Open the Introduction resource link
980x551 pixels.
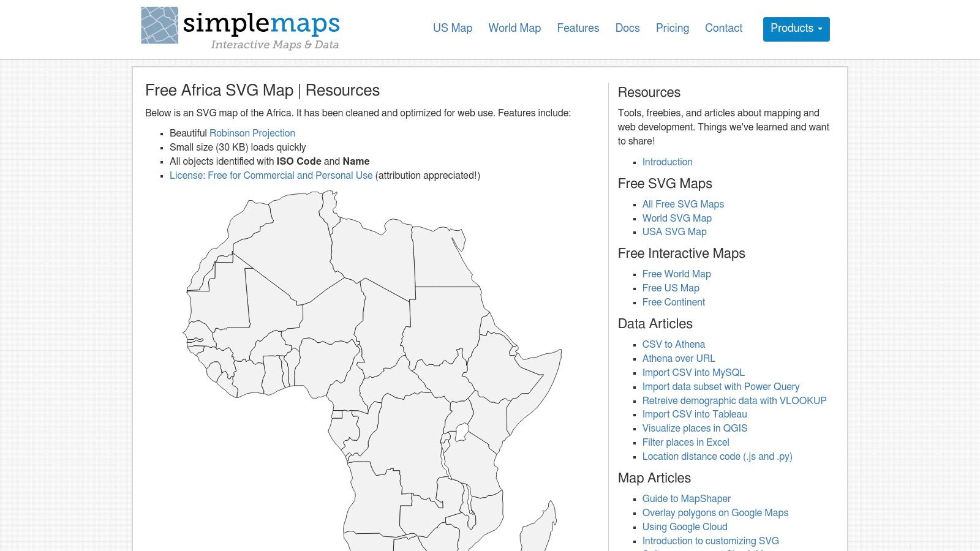(668, 162)
